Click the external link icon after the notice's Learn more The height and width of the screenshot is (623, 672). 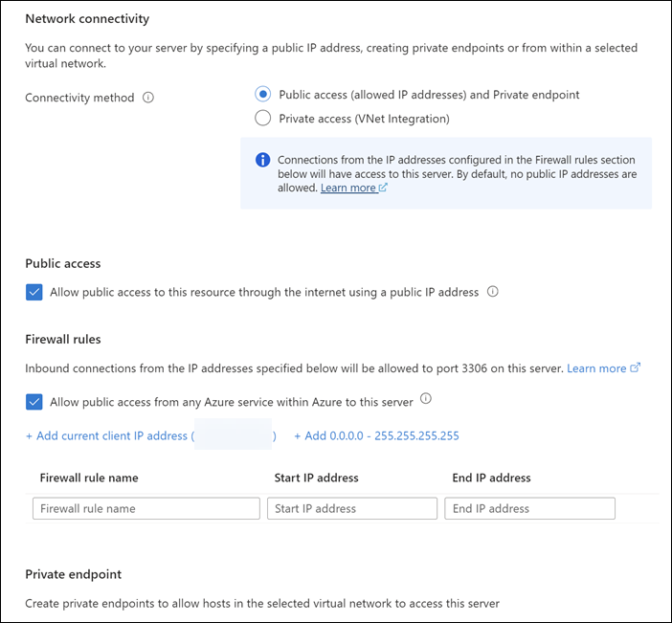383,189
